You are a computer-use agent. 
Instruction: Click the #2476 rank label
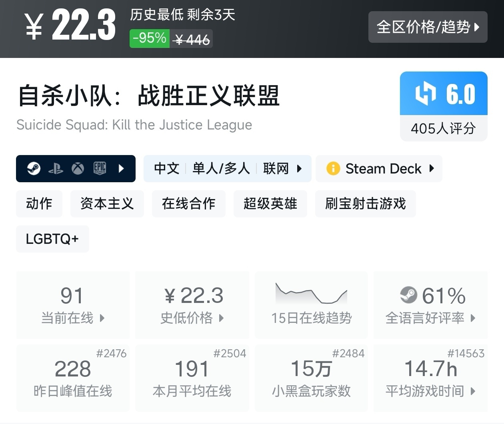111,353
